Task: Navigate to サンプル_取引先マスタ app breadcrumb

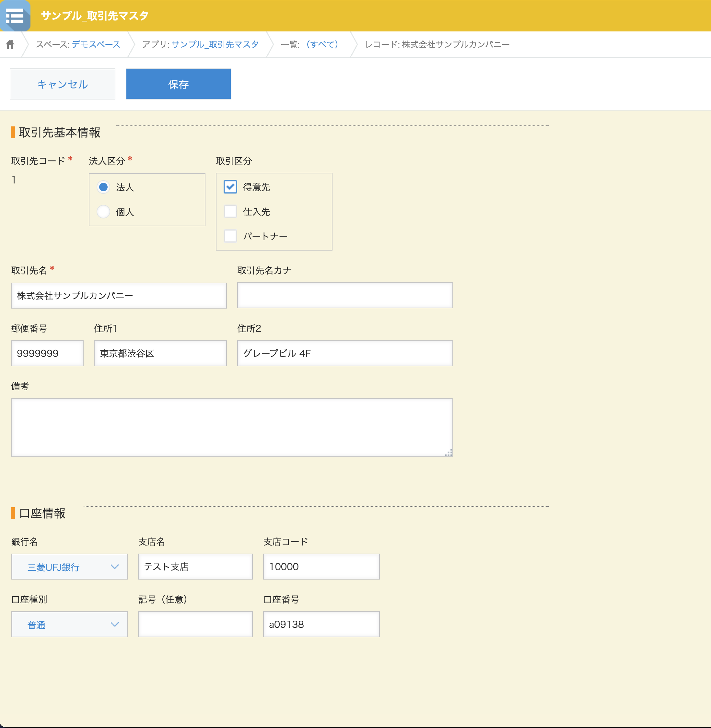Action: (x=215, y=44)
